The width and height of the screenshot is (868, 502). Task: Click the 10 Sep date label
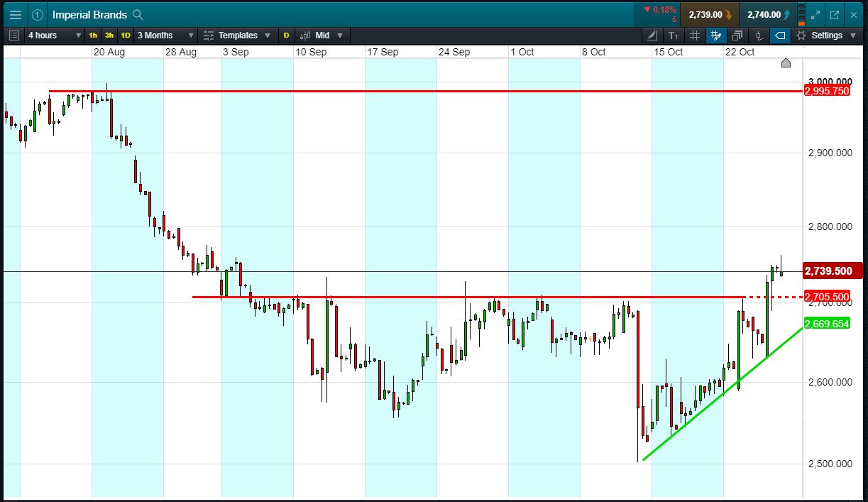click(x=311, y=52)
